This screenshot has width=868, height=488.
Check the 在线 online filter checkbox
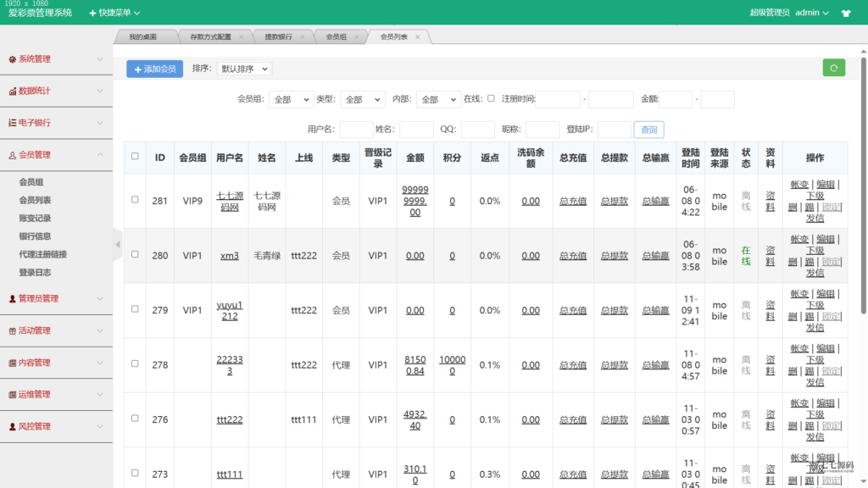pyautogui.click(x=491, y=98)
